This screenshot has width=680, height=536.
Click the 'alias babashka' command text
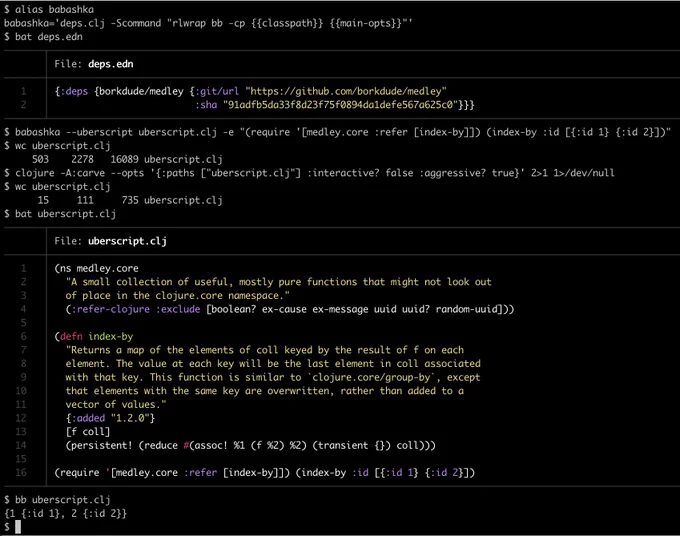coord(54,9)
